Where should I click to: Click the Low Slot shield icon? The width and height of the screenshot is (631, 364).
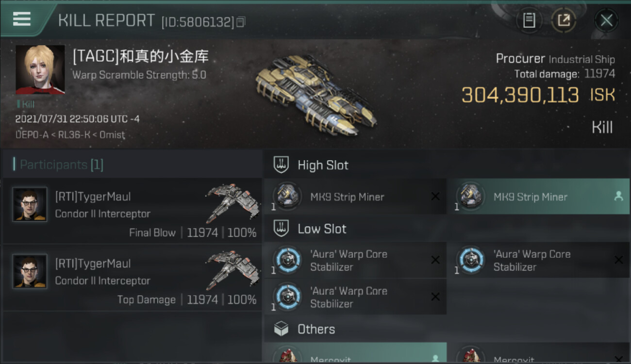282,229
